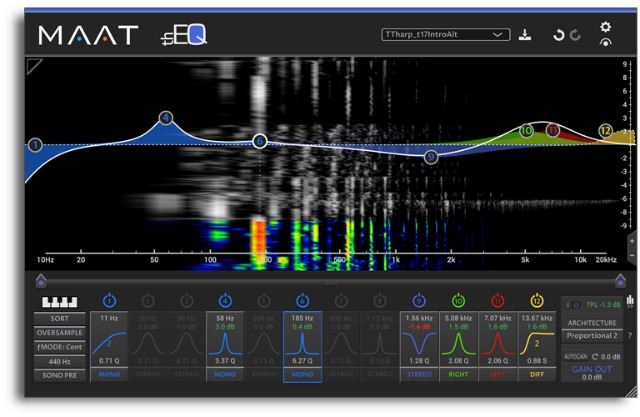Toggle power for green band 10
This screenshot has height=417, width=640.
[458, 301]
